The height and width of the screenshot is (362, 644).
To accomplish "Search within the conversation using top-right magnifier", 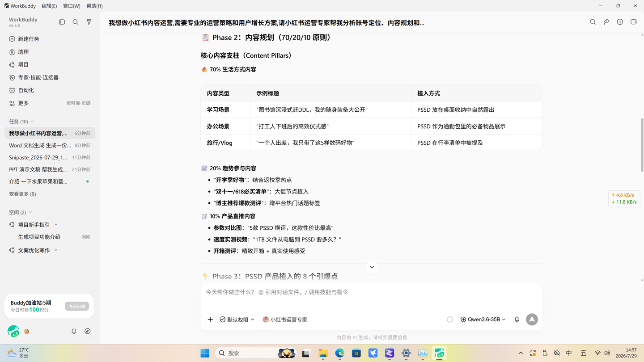I will (593, 22).
